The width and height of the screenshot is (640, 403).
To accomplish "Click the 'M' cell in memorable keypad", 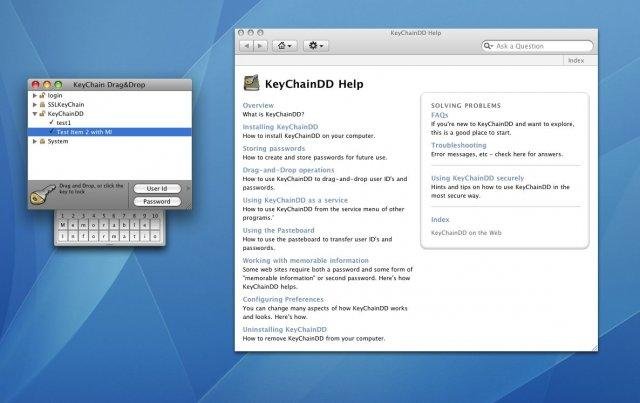I will [x=62, y=225].
